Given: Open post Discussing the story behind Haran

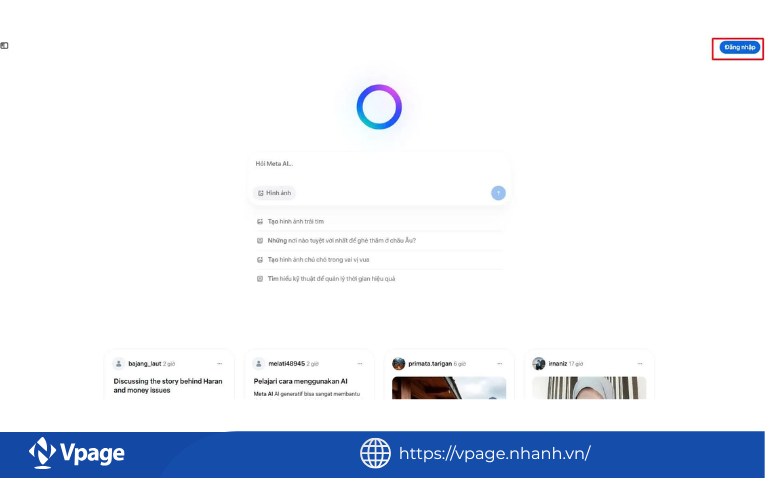Looking at the screenshot, I should click(168, 386).
